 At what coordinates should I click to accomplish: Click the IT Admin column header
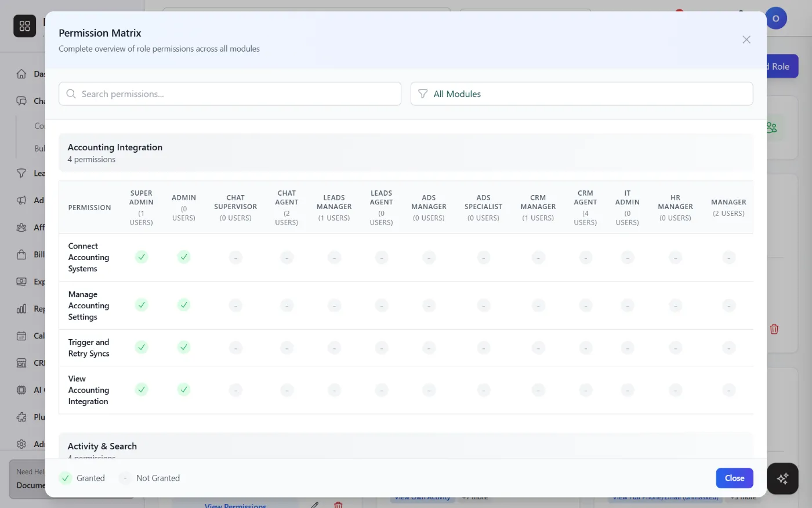pyautogui.click(x=628, y=207)
